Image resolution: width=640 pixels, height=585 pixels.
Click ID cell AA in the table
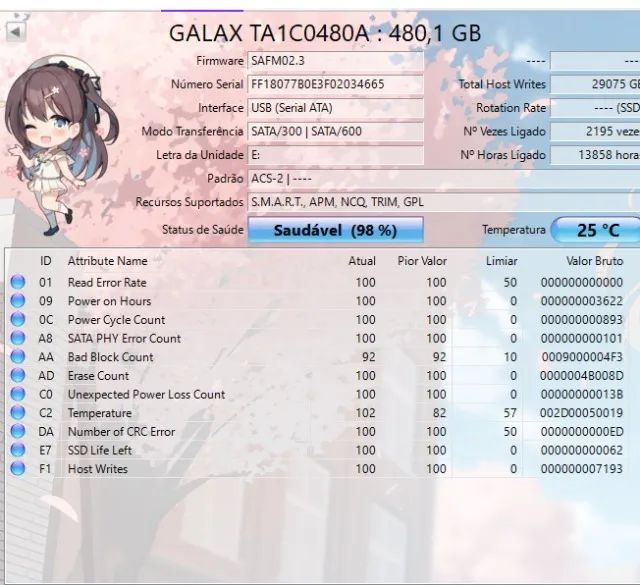pyautogui.click(x=46, y=357)
